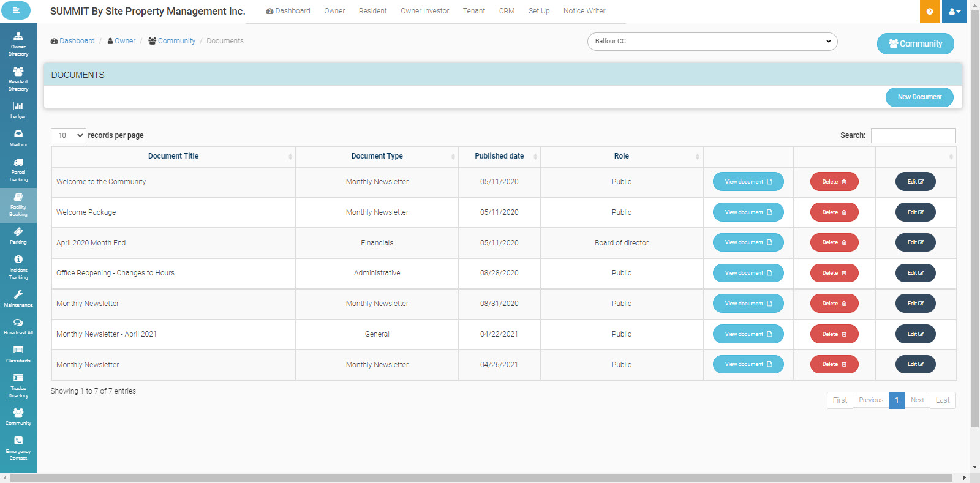Viewport: 980px width, 483px height.
Task: Click 'Financials' document type cell
Action: [x=377, y=243]
